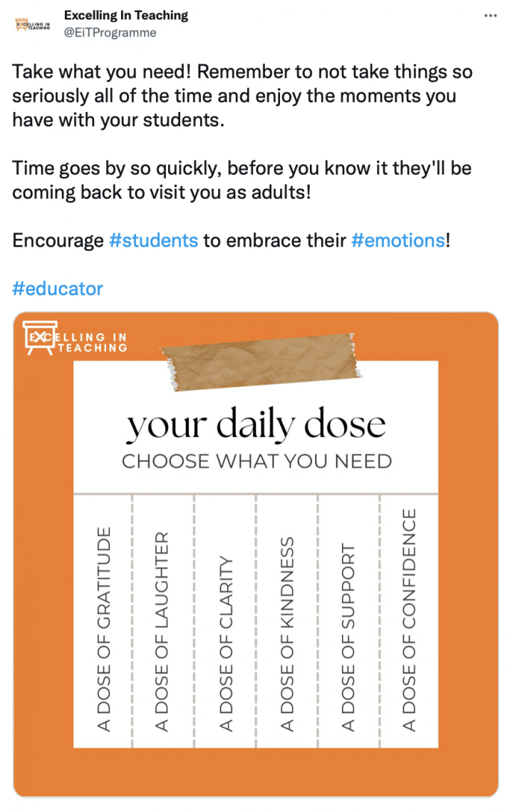Screen dimensions: 513x812
Task: Click the brown tape strip on poster
Action: tap(260, 364)
